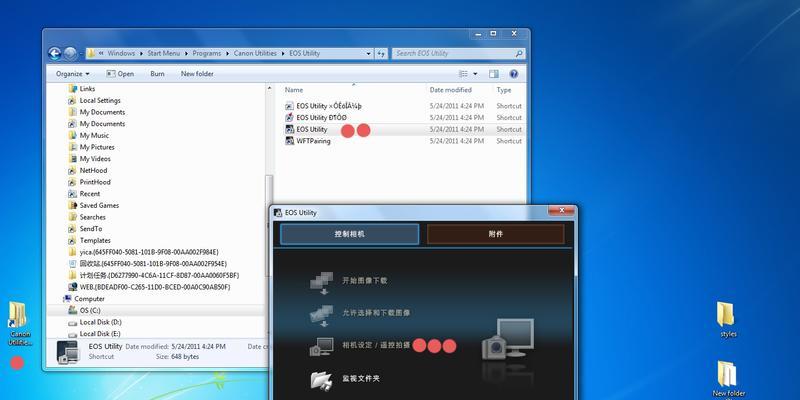
Task: Click Windows in the address breadcrumb
Action: [x=121, y=53]
